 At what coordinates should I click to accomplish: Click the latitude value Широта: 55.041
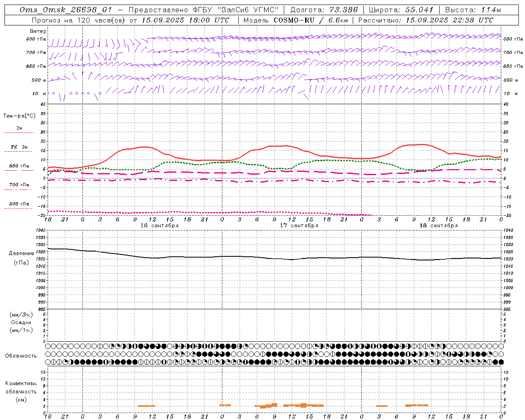(x=401, y=10)
